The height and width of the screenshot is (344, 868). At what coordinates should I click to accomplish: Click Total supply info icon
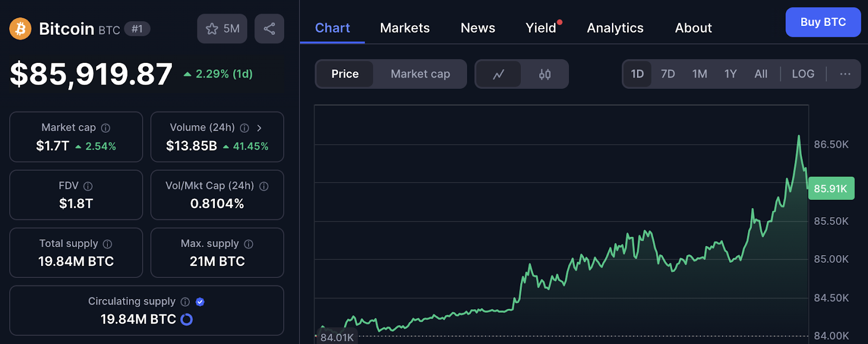pyautogui.click(x=107, y=244)
